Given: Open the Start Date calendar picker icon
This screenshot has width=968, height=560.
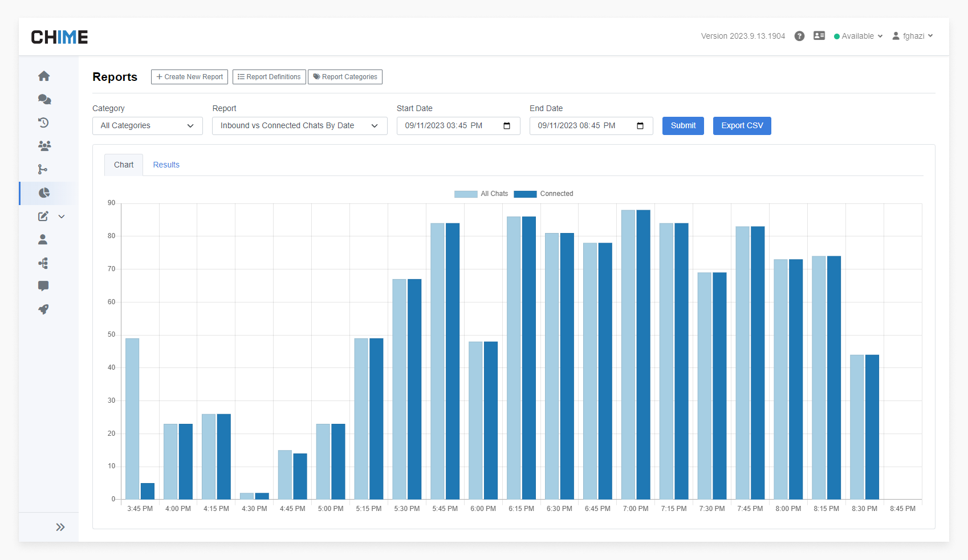Looking at the screenshot, I should [x=507, y=126].
